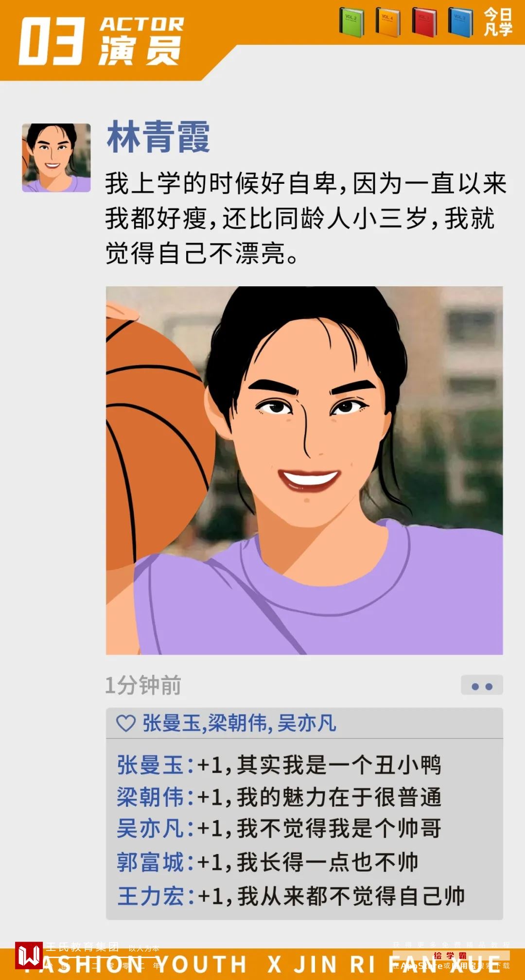
Task: Tap the heart like icon
Action: (x=126, y=723)
